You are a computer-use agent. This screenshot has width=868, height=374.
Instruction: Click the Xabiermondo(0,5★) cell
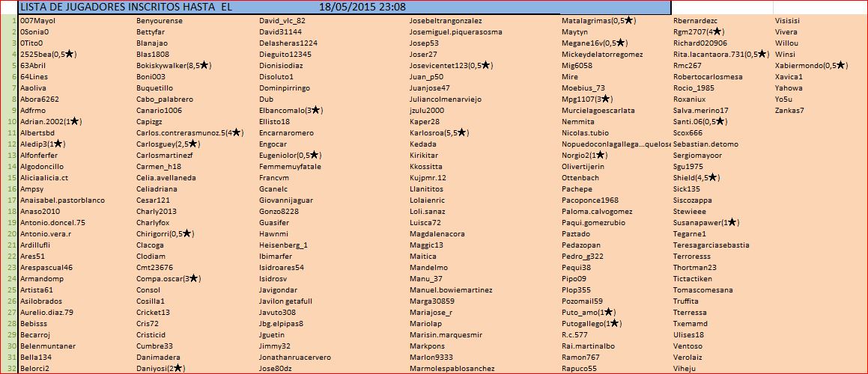tap(811, 65)
